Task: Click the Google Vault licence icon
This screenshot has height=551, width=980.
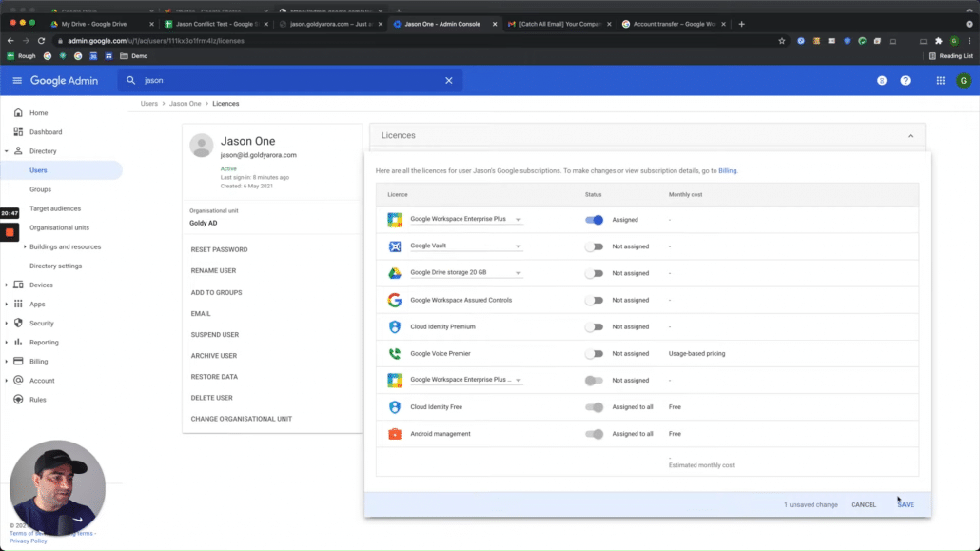Action: tap(394, 246)
